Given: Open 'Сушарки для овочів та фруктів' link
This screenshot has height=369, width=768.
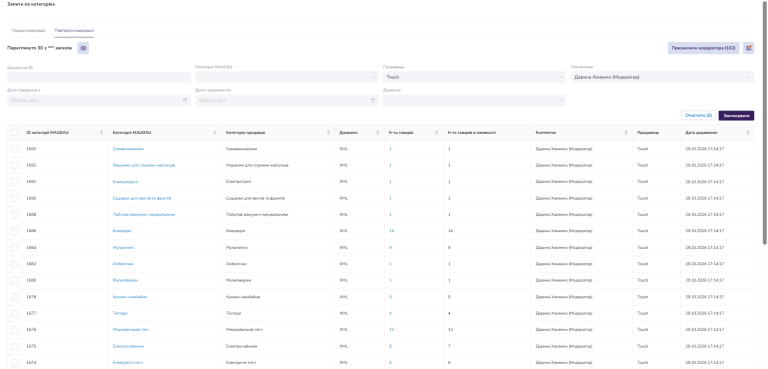Looking at the screenshot, I should point(142,198).
